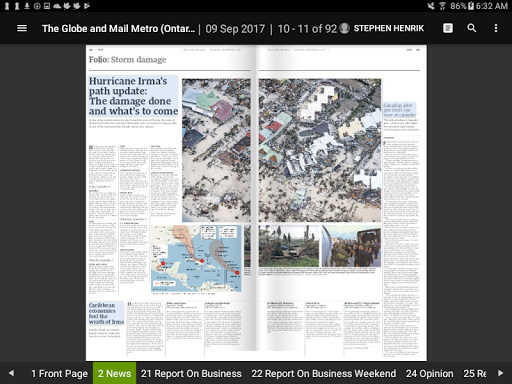This screenshot has width=512, height=384.
Task: Tap the user avatar icon
Action: (x=345, y=28)
